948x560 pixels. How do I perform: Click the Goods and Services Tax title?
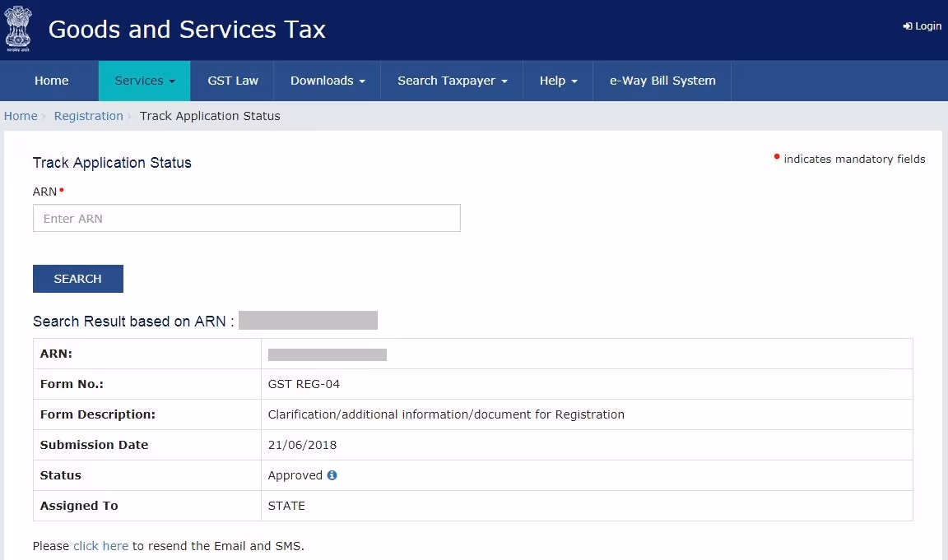click(187, 29)
